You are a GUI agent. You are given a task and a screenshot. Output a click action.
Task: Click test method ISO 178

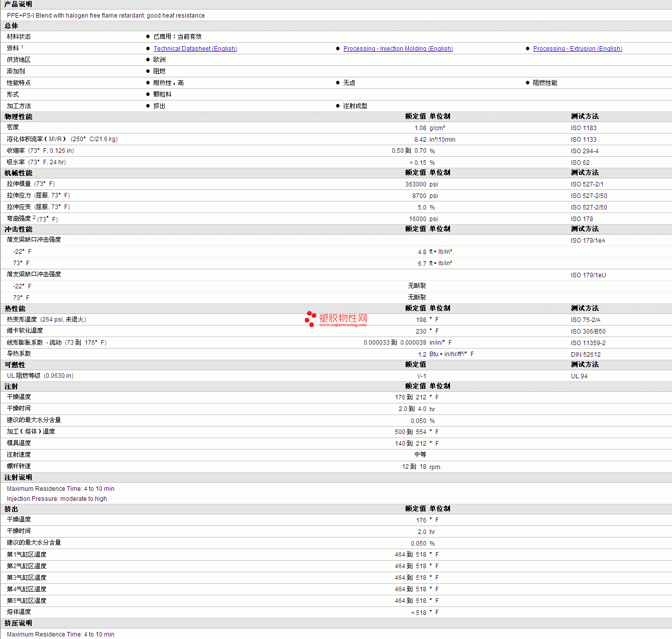point(582,219)
